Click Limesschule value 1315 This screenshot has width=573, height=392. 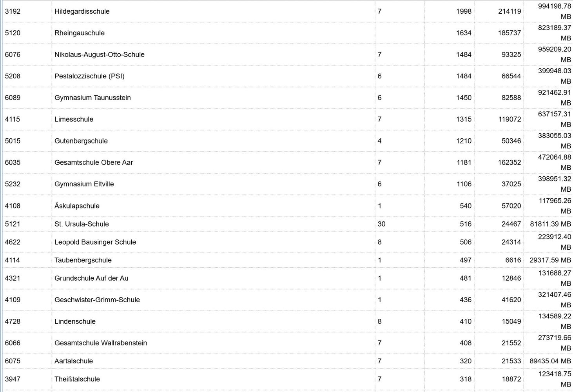(x=464, y=119)
